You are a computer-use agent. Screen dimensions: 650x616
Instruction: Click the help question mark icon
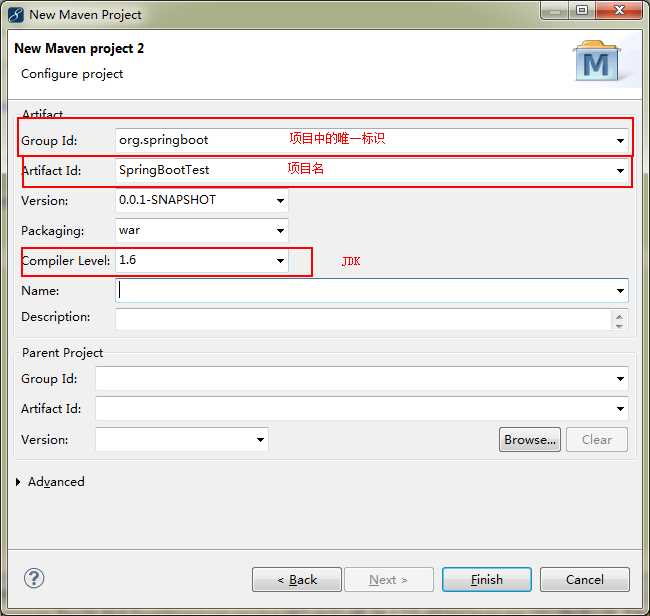click(34, 578)
